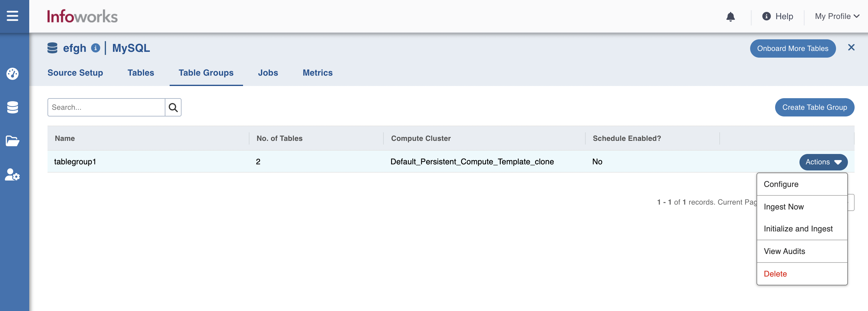The image size is (868, 311).
Task: Choose Initialize and Ingest option
Action: click(x=802, y=229)
